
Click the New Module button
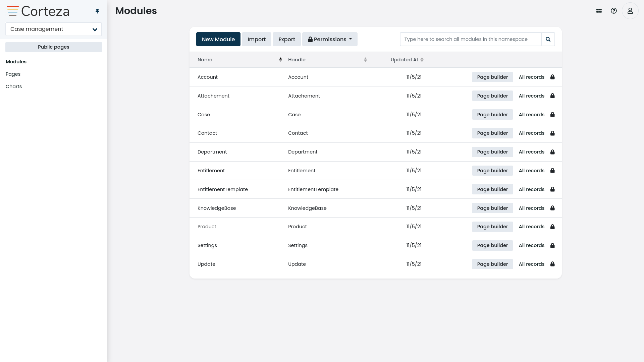tap(218, 39)
